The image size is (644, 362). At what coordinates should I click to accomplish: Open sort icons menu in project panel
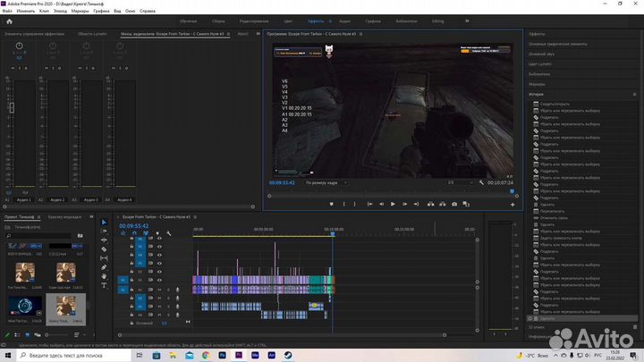point(77,335)
